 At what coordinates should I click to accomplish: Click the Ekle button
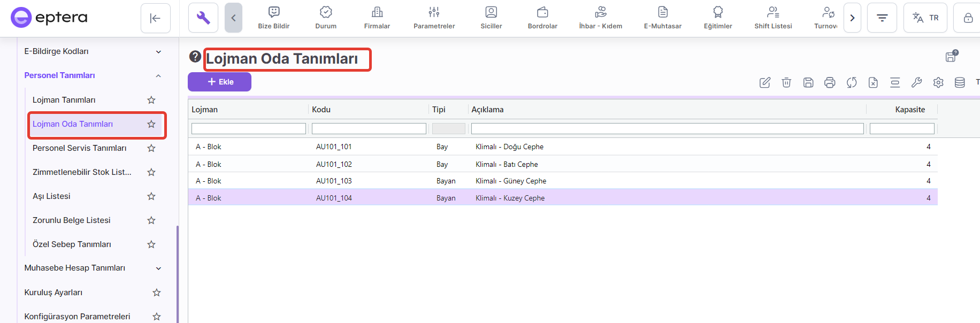219,82
